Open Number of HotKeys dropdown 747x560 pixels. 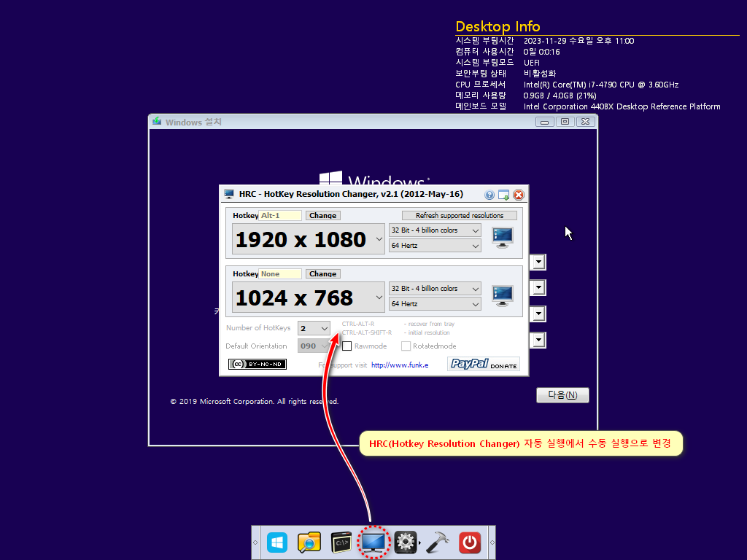[314, 328]
